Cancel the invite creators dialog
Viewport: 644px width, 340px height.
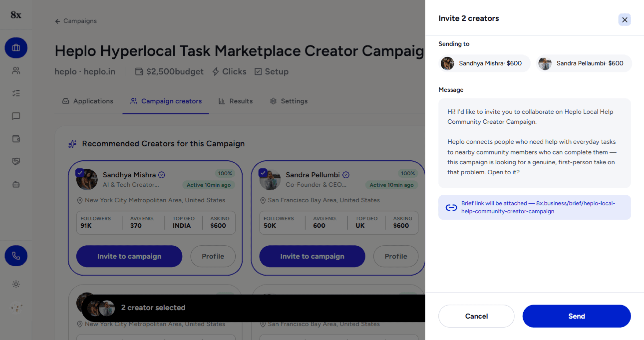coord(476,316)
